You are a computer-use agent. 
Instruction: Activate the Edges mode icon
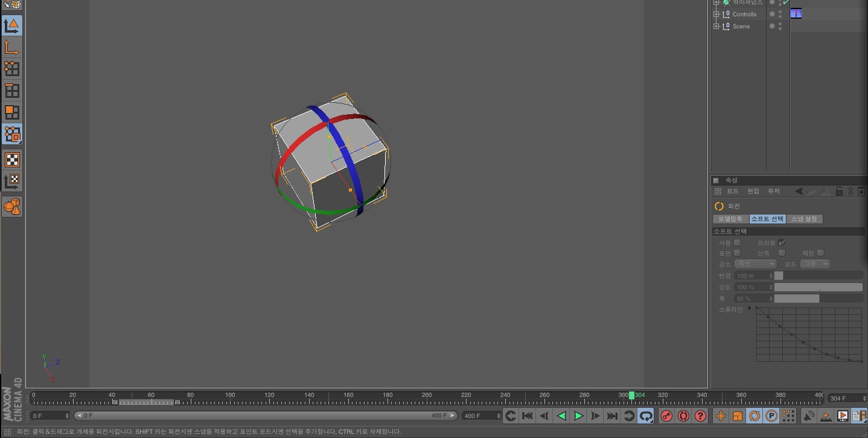(11, 91)
